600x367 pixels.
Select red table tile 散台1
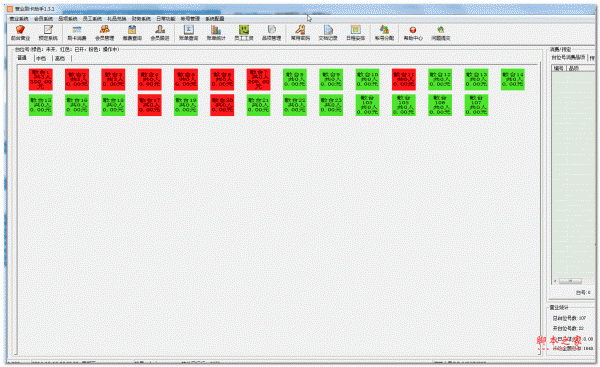[x=41, y=79]
